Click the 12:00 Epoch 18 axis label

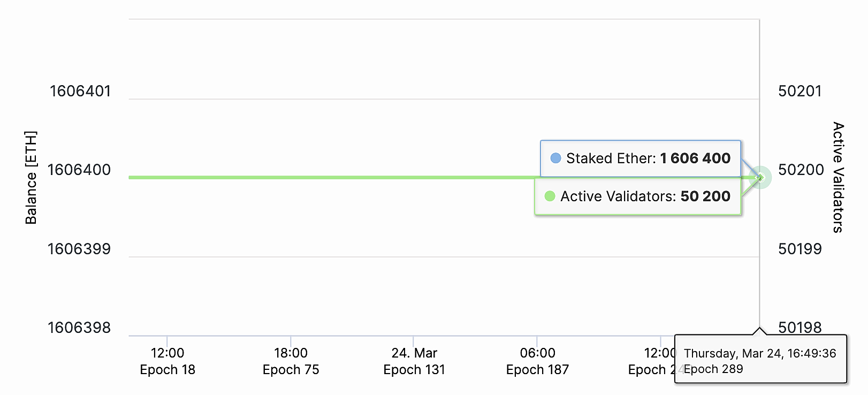pyautogui.click(x=167, y=361)
